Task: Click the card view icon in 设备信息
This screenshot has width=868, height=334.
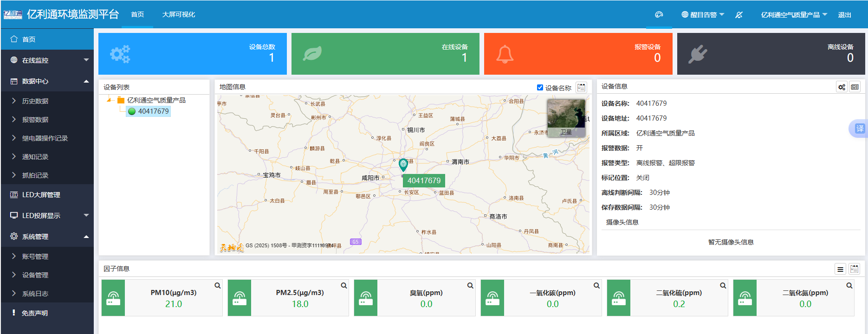Action: 855,87
